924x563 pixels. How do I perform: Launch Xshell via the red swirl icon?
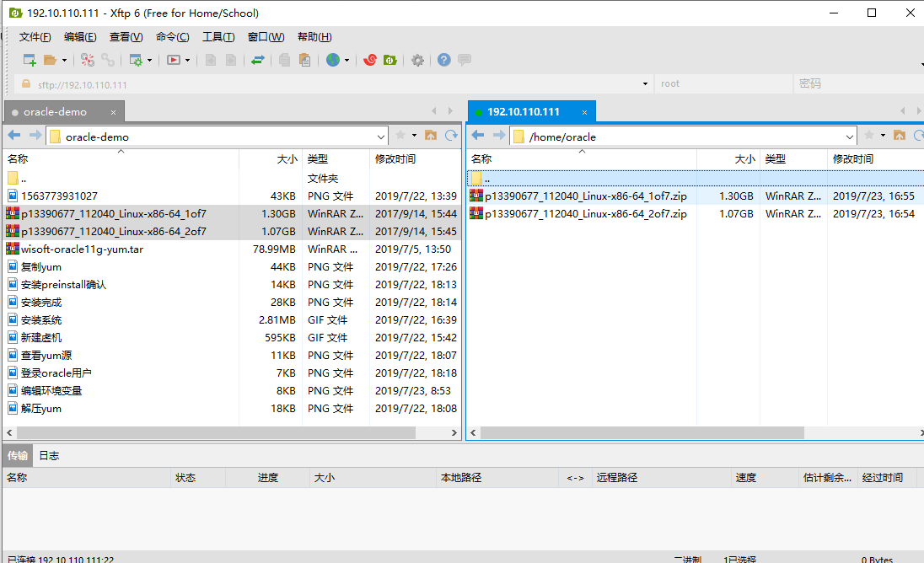370,60
